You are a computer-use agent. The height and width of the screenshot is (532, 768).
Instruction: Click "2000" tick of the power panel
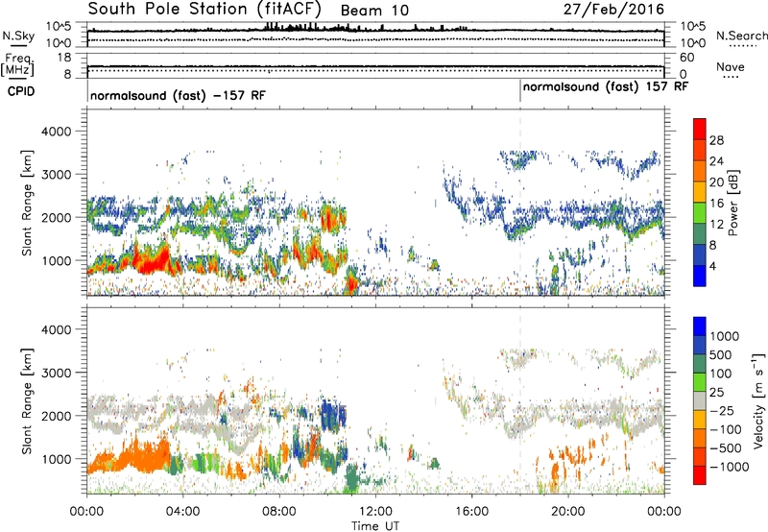[57, 217]
